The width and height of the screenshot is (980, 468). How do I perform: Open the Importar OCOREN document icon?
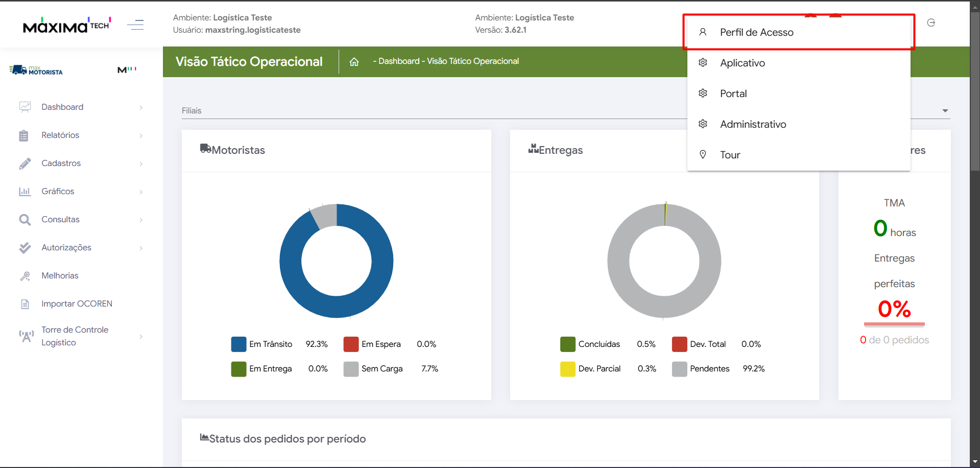pyautogui.click(x=25, y=304)
